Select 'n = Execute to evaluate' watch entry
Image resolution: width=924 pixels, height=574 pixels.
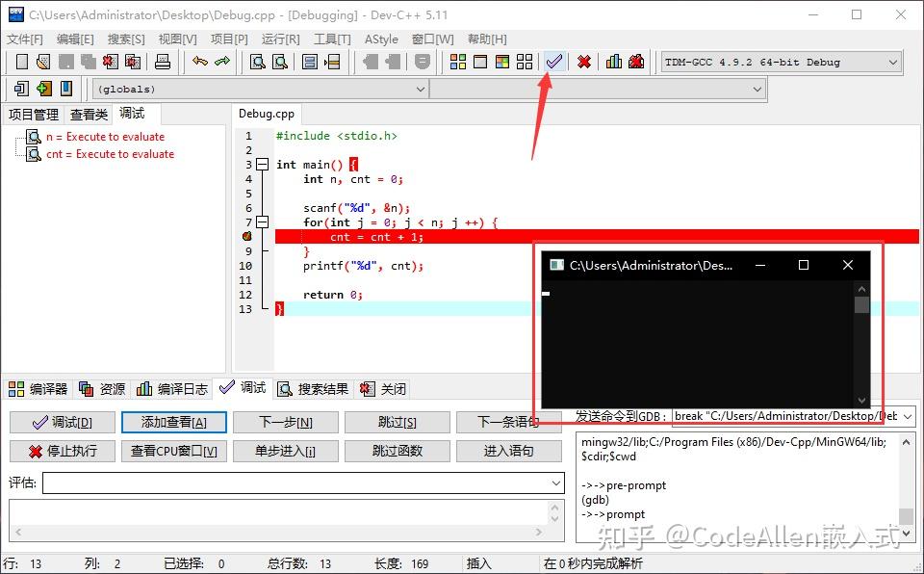[x=106, y=137]
